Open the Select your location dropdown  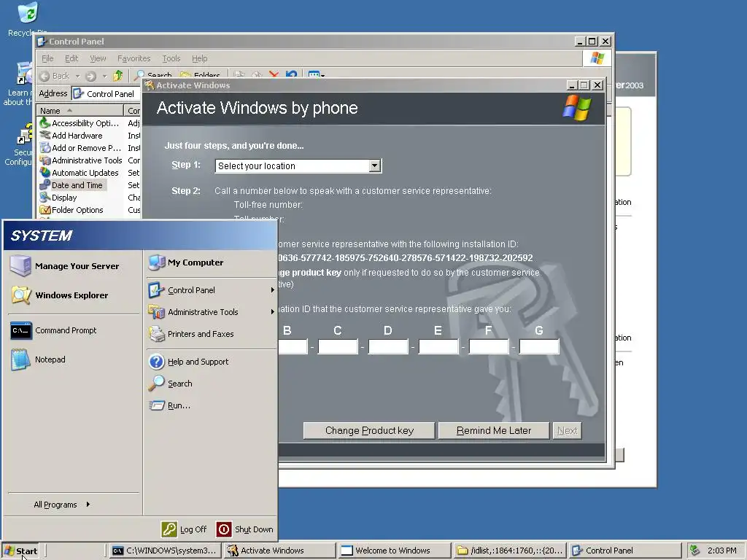(x=375, y=166)
